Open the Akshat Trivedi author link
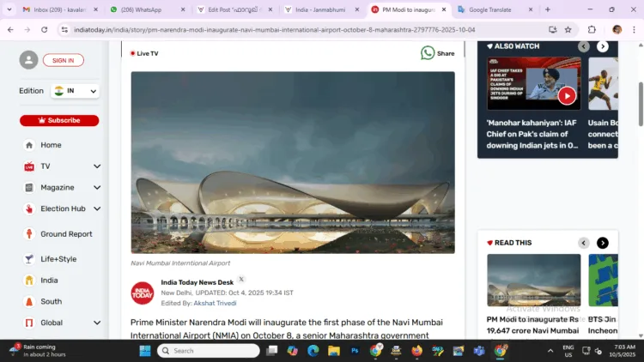This screenshot has height=362, width=644. [216, 303]
